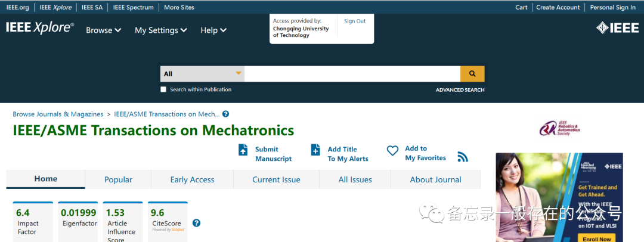Open ADVANCED SEARCH link

click(460, 90)
